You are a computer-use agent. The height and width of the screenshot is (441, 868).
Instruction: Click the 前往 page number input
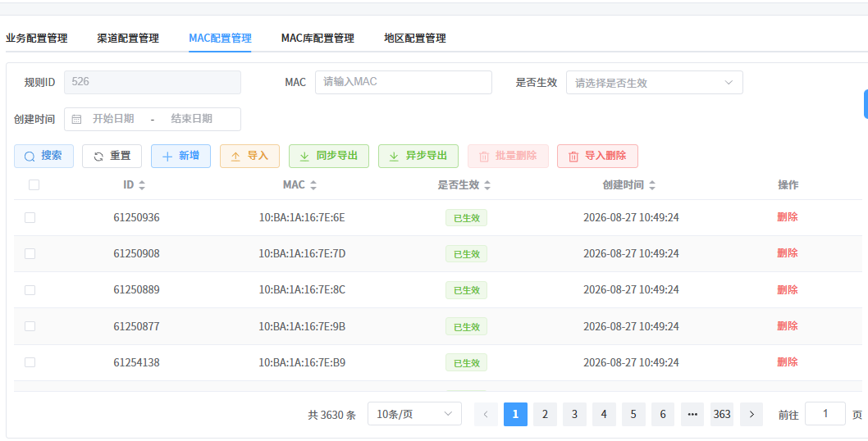pos(825,414)
